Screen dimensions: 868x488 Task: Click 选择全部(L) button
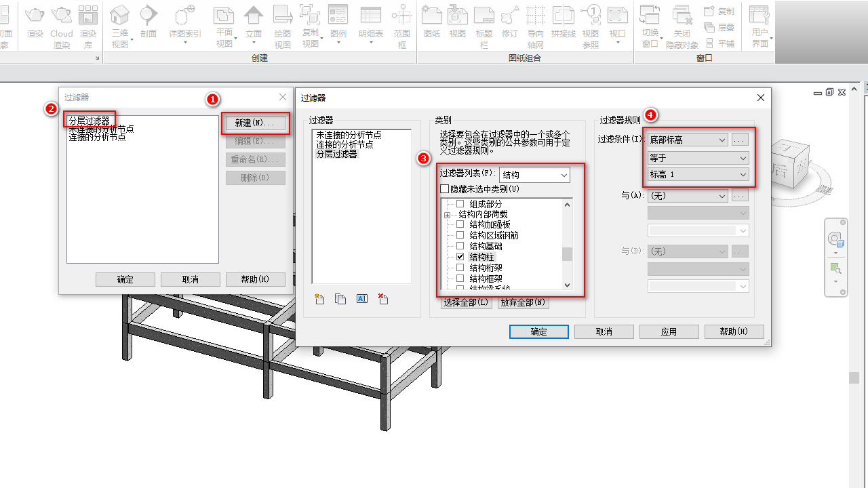point(466,303)
